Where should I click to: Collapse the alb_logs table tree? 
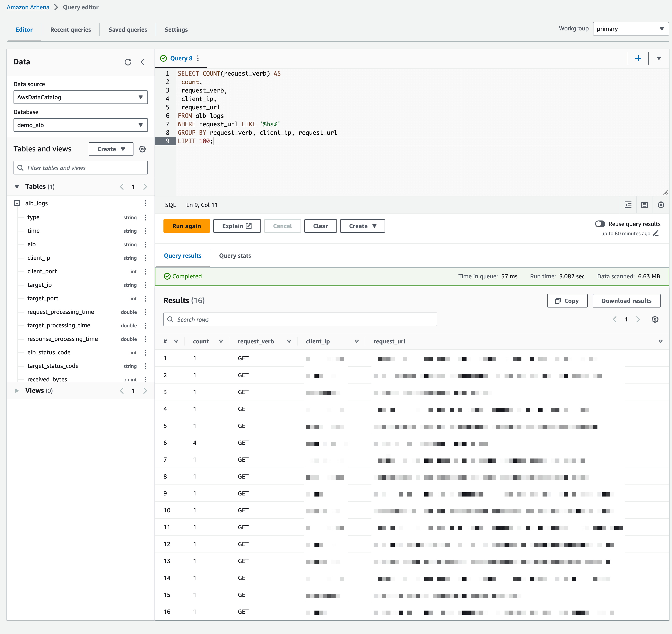point(17,203)
